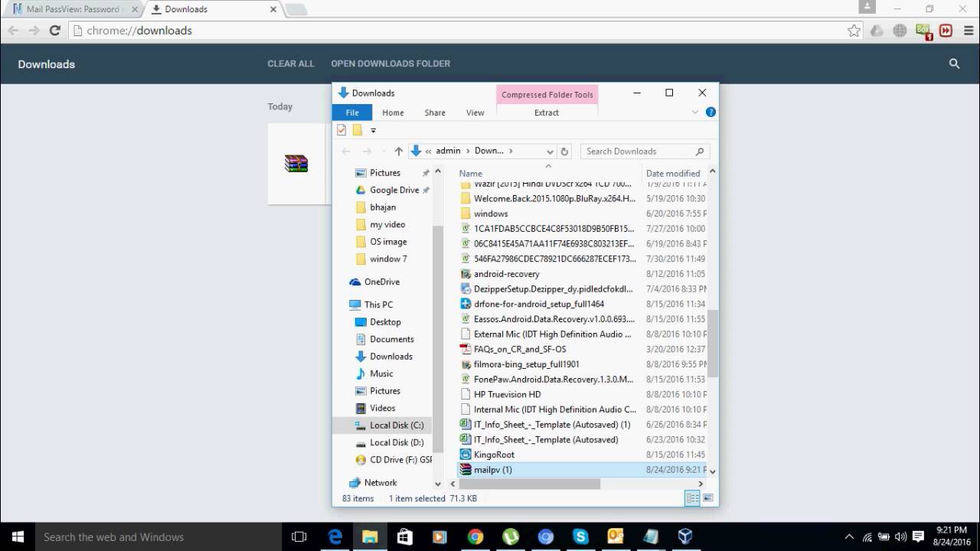Viewport: 980px width, 551px height.
Task: Open VirtualBox cube icon on taskbar
Action: click(685, 536)
